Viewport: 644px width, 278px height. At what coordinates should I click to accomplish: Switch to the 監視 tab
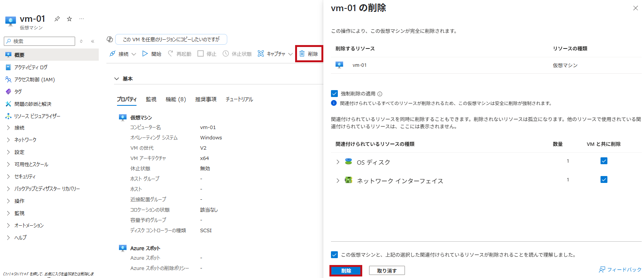(151, 99)
